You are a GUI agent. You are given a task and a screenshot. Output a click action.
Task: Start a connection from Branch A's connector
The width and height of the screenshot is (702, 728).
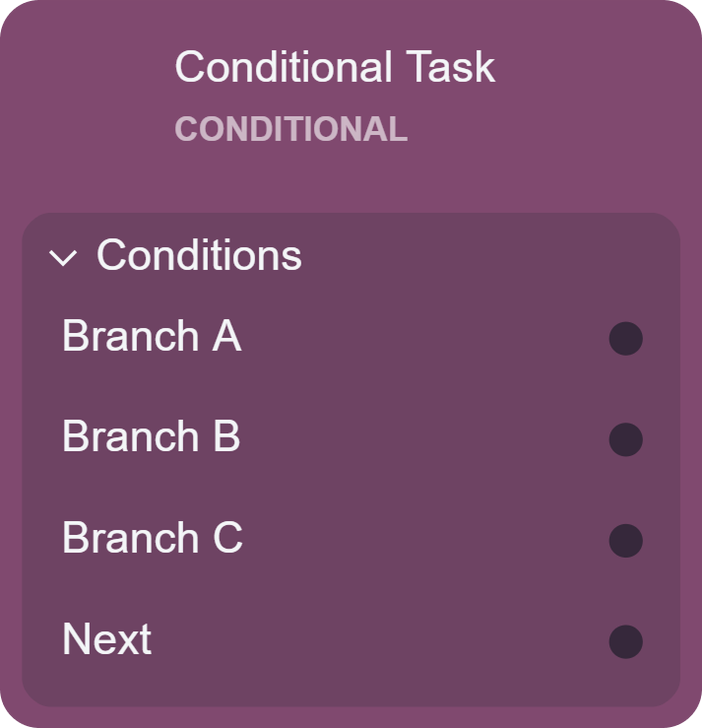[x=626, y=339]
